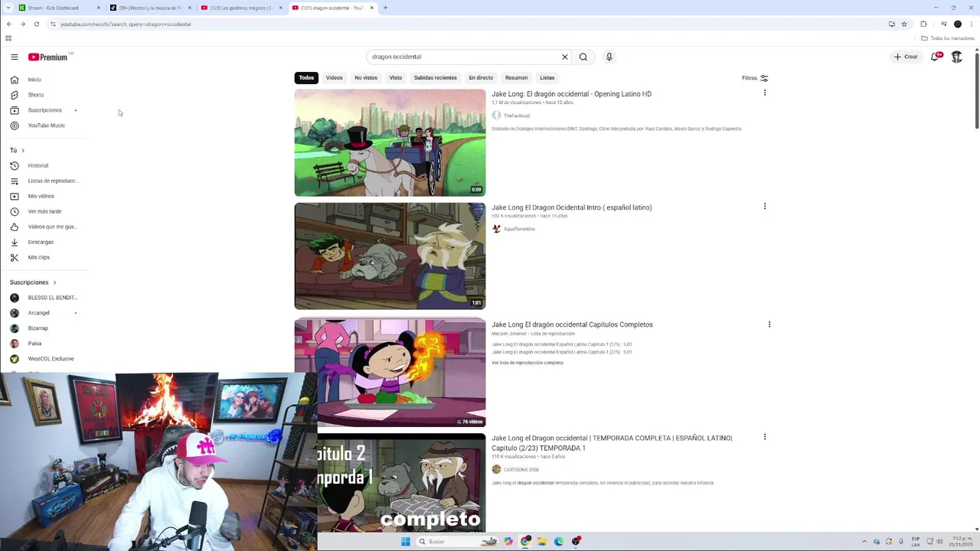Click the magnifier search button
Screen dimensions: 980x551
coord(583,57)
